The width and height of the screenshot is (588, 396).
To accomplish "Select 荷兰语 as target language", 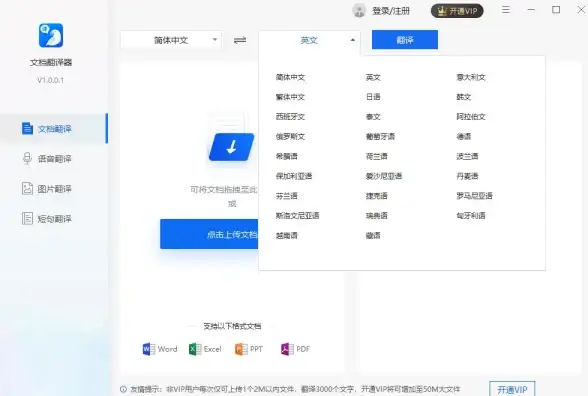I will point(376,156).
